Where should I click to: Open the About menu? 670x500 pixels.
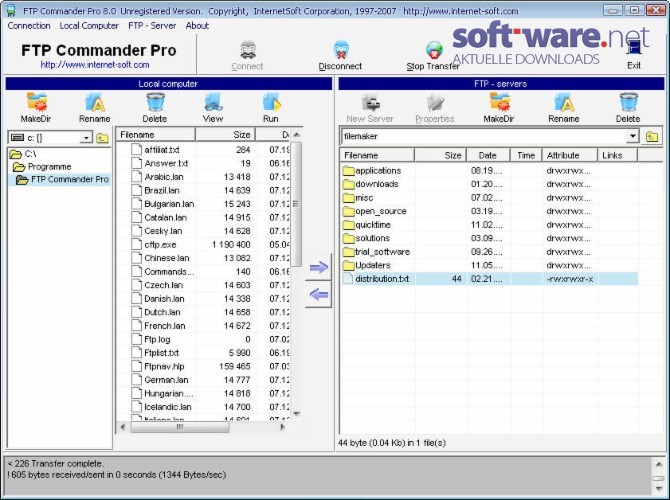tap(197, 26)
